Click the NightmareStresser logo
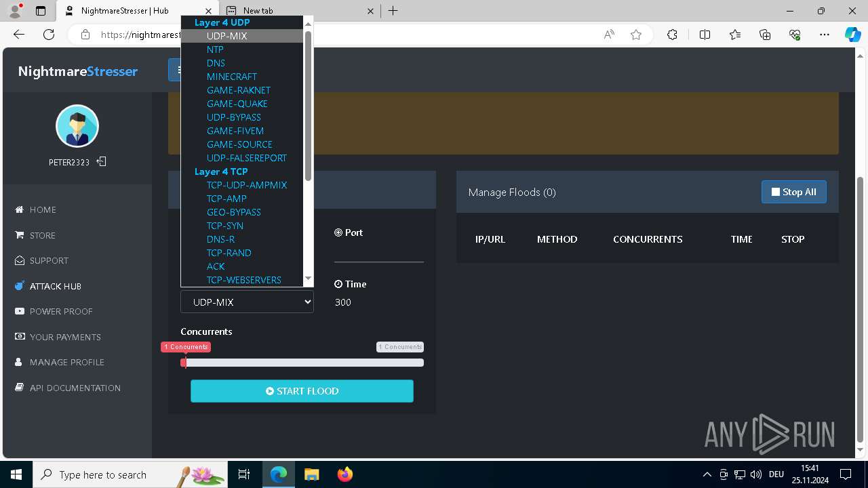Image resolution: width=868 pixels, height=488 pixels. pyautogui.click(x=78, y=71)
